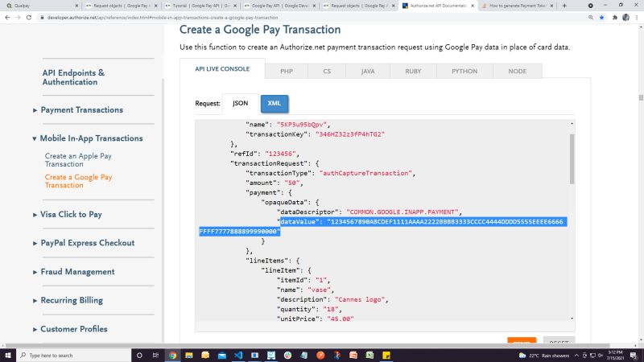
Task: Click the browser Forward arrow
Action: pos(18,18)
